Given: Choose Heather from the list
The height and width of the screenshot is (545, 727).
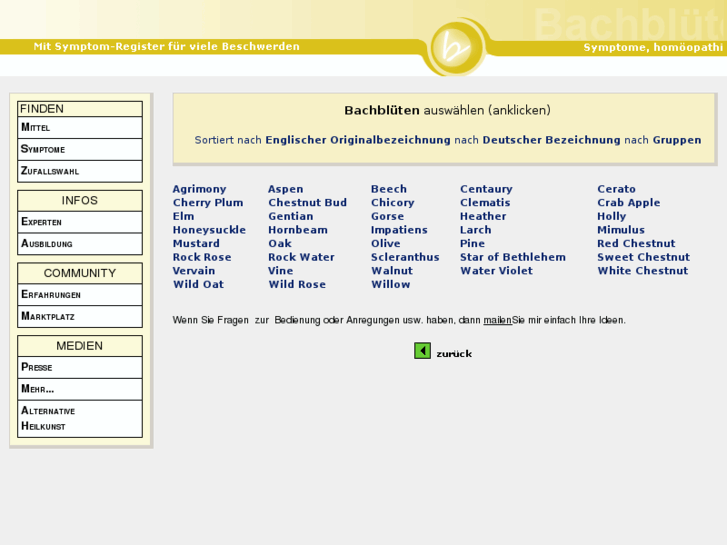Looking at the screenshot, I should click(483, 216).
